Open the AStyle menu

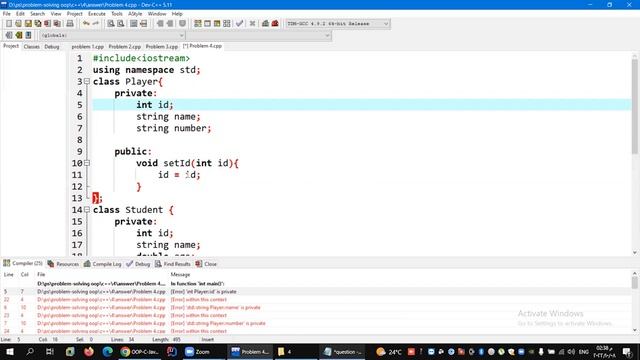135,13
